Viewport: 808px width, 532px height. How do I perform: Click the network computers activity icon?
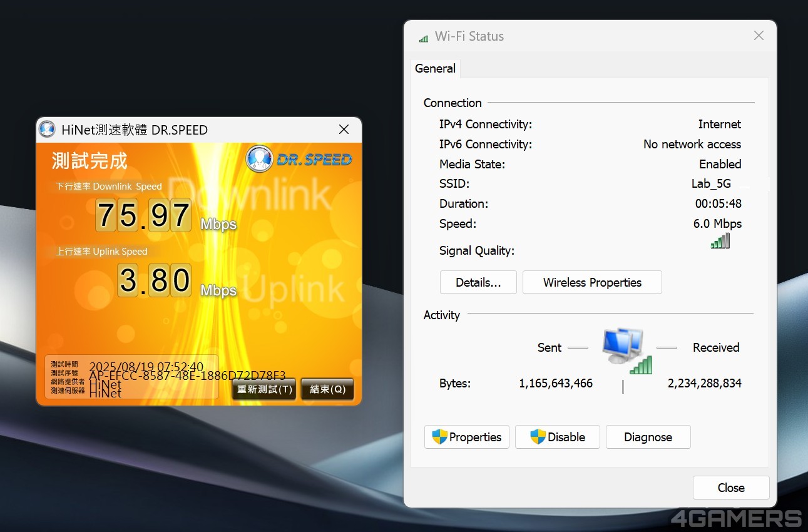pos(626,351)
